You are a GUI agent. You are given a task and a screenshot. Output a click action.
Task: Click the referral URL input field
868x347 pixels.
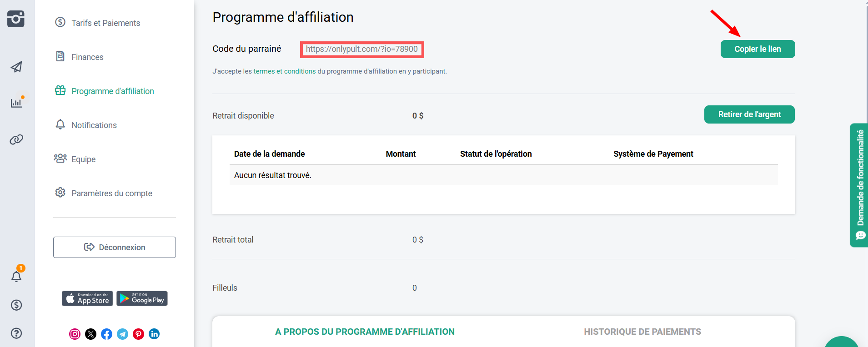[x=362, y=50]
